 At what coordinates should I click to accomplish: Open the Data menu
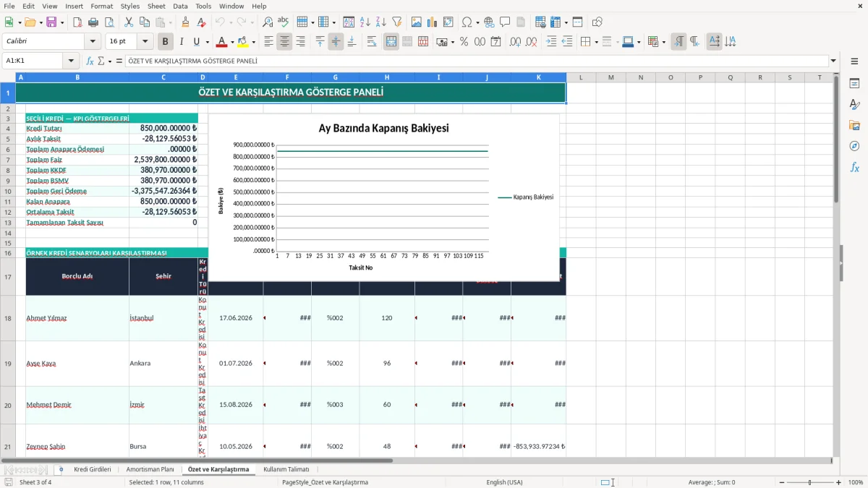(180, 6)
